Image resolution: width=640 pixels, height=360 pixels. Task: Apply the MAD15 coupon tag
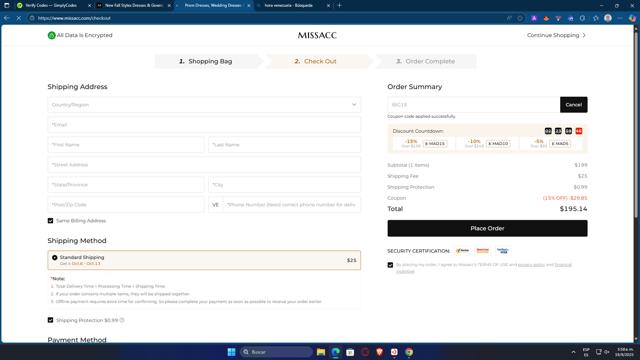(435, 144)
